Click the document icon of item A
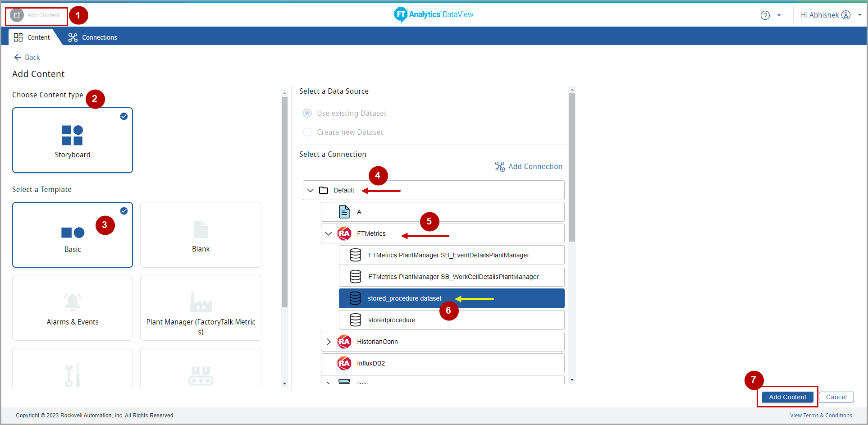This screenshot has height=425, width=868. click(x=344, y=212)
